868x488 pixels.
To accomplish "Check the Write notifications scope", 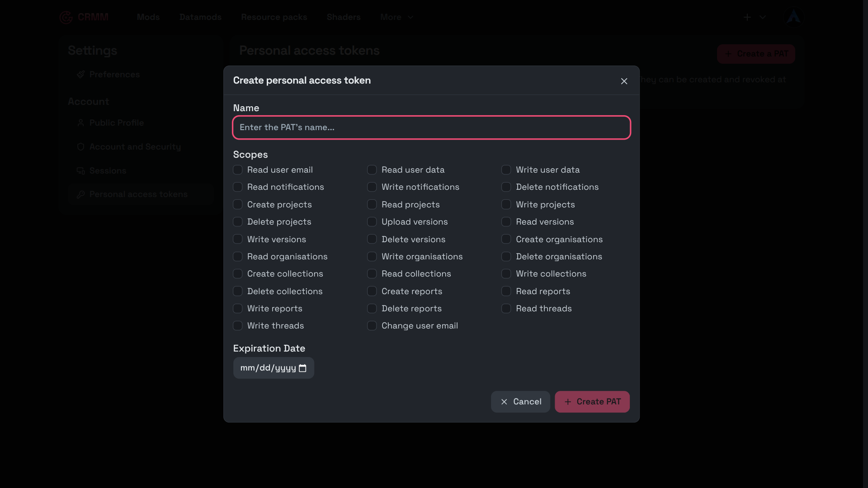I will click(372, 187).
